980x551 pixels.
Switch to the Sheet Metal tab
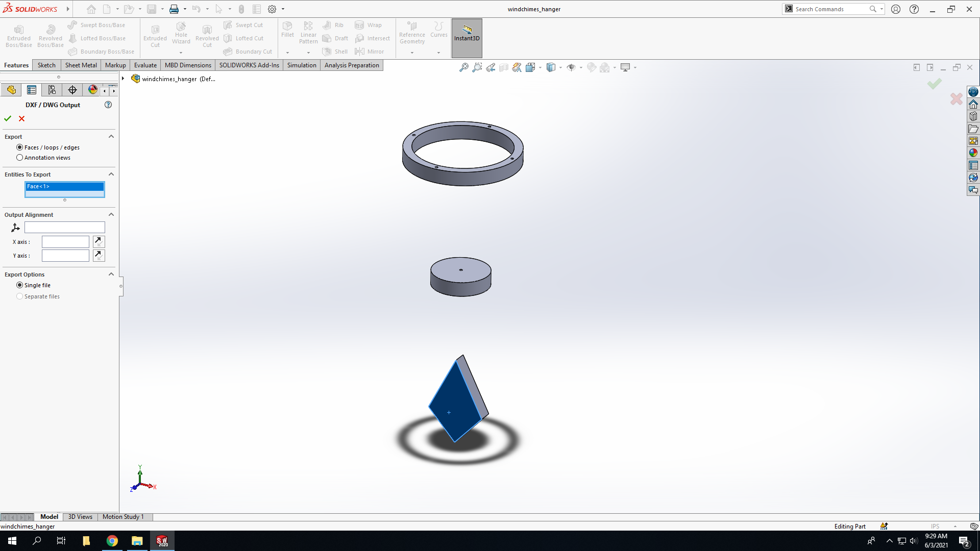tap(81, 65)
